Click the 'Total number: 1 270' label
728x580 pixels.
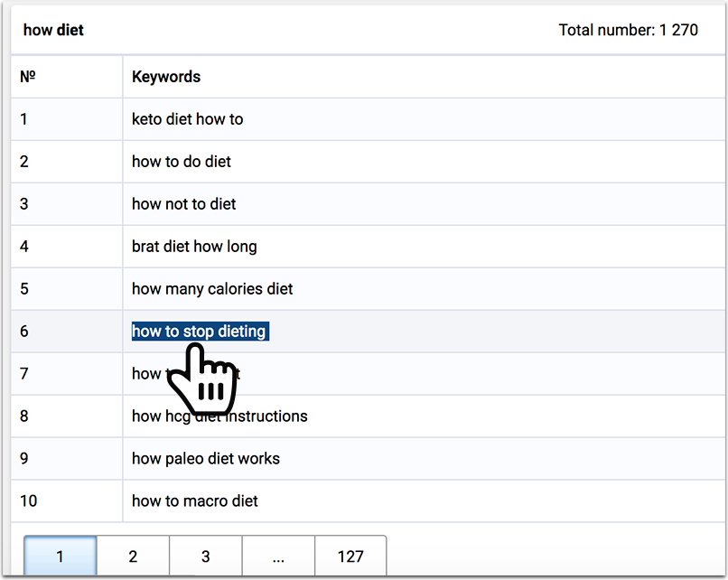tap(628, 30)
